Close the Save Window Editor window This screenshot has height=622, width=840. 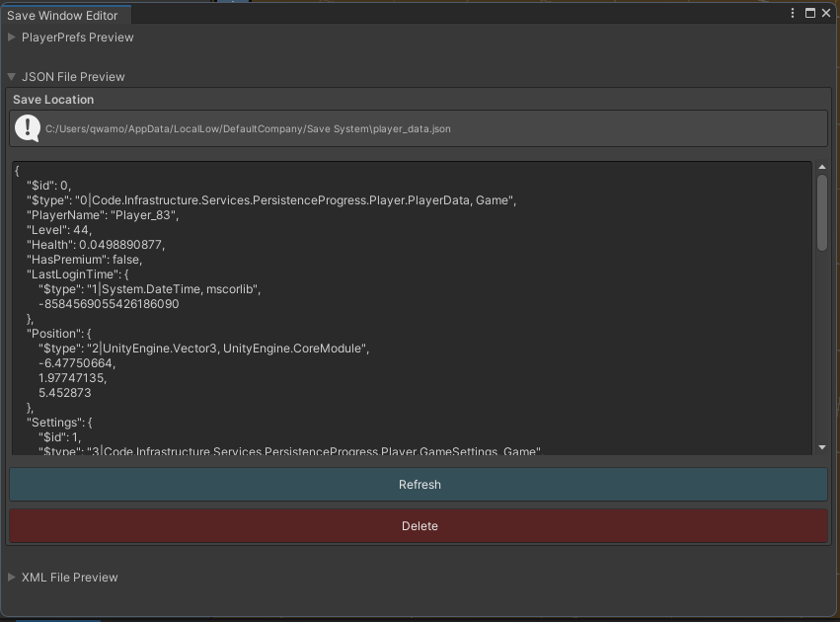click(x=826, y=13)
